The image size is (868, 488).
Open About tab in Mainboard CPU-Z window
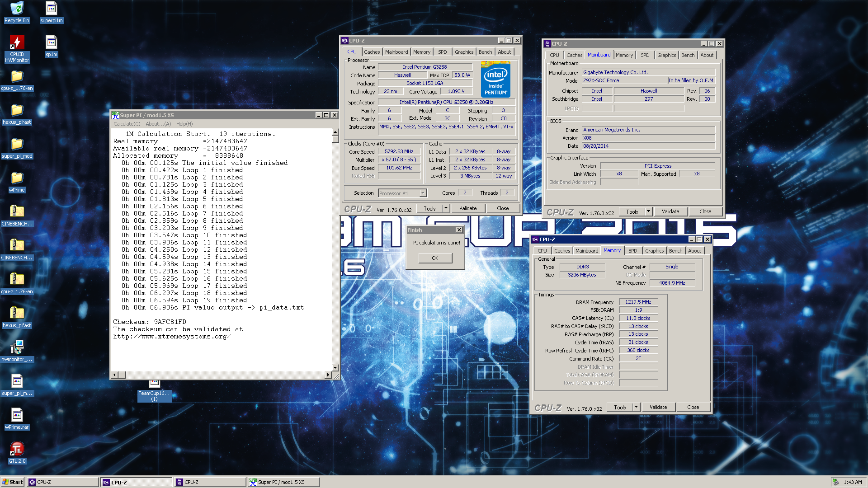[707, 55]
